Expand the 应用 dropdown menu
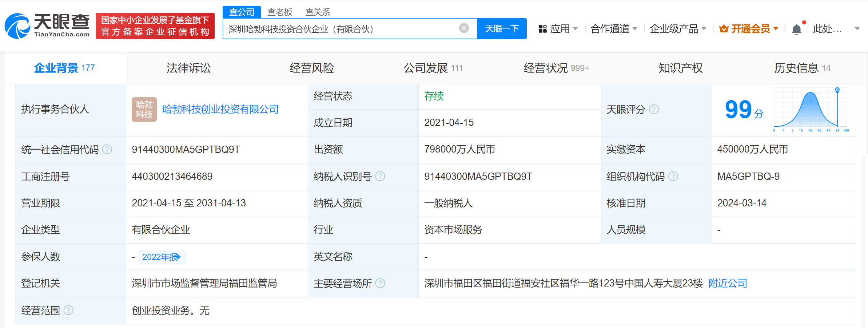The height and width of the screenshot is (328, 868). (558, 29)
